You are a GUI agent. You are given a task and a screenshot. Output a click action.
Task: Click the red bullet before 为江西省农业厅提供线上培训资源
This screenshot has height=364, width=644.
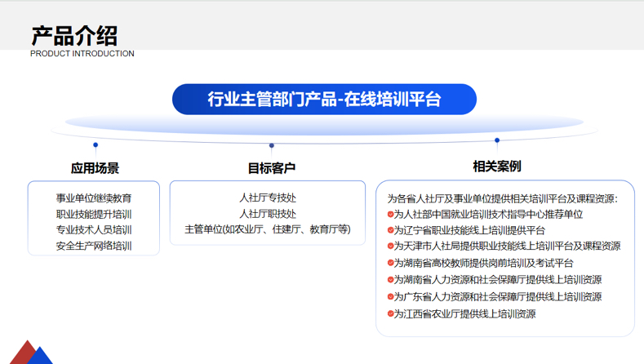click(x=390, y=314)
